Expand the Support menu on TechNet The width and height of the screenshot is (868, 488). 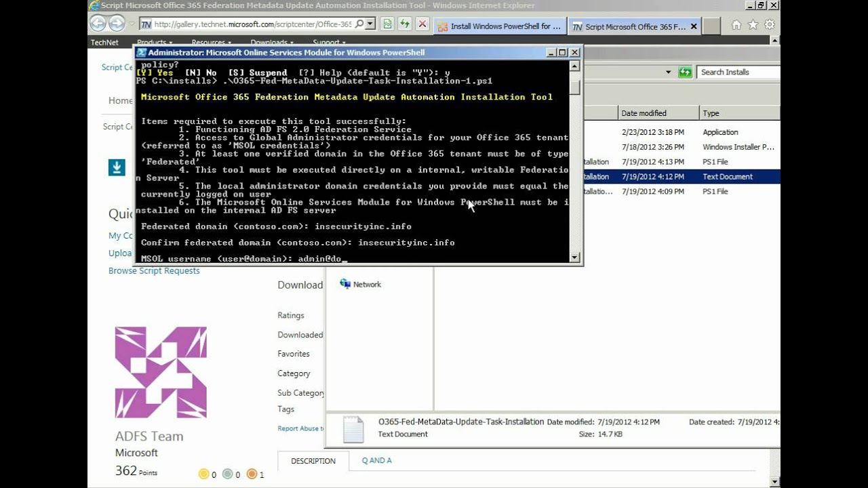coord(328,43)
